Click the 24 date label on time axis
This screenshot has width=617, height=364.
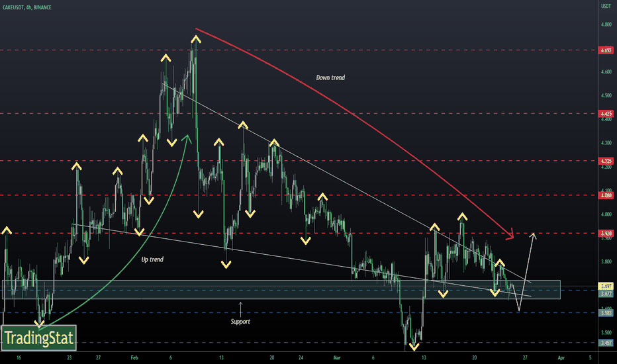[x=301, y=357]
